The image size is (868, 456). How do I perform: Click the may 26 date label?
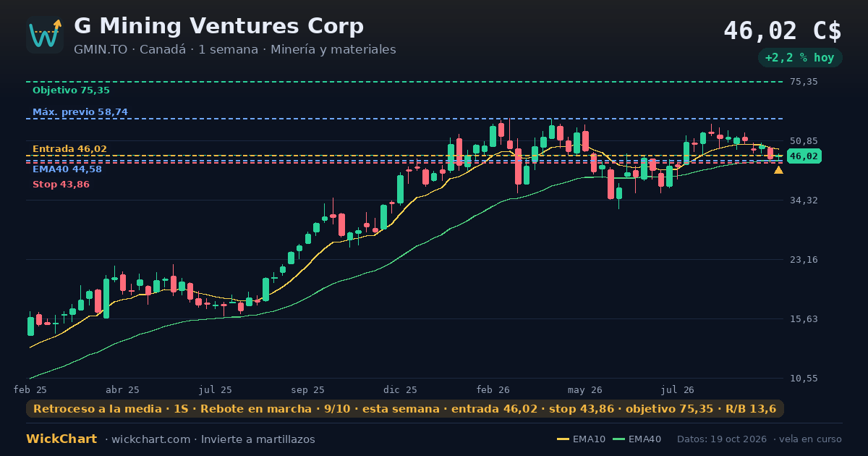[585, 389]
